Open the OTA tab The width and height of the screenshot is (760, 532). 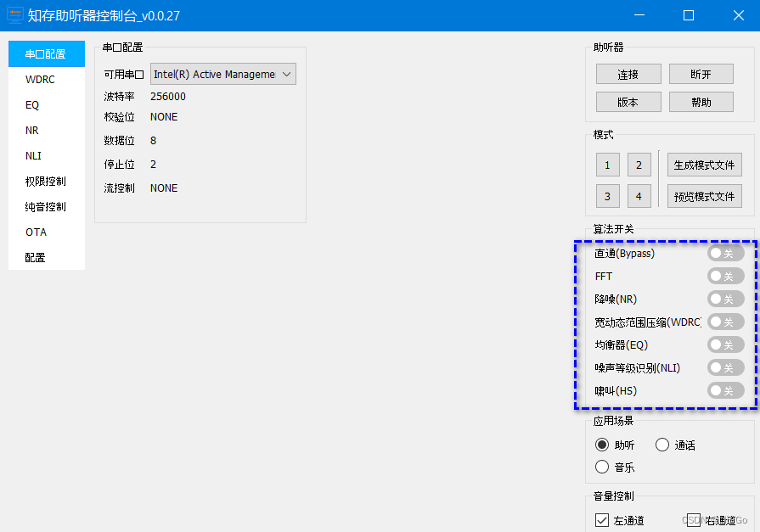click(x=47, y=232)
